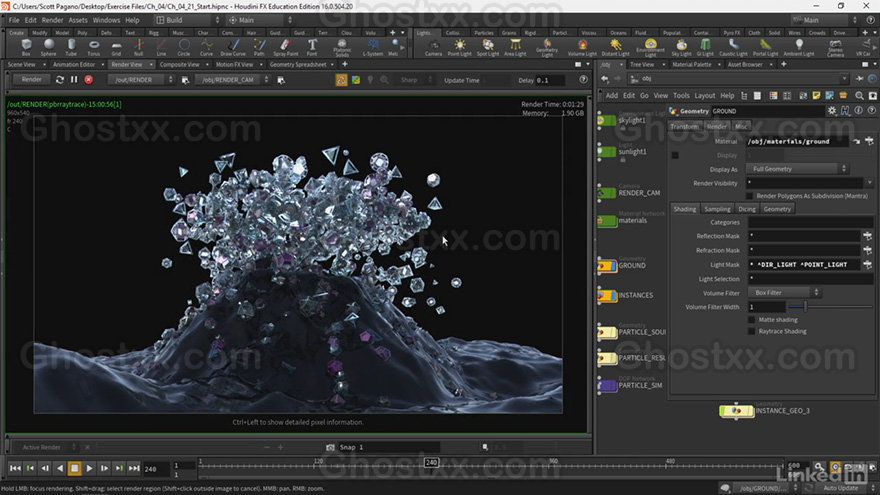The image size is (880, 495).
Task: Toggle the highlighted render preview button
Action: (x=341, y=80)
